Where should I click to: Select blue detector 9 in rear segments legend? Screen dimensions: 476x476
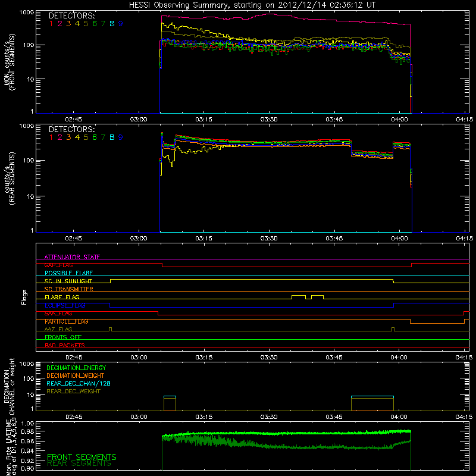[121, 137]
